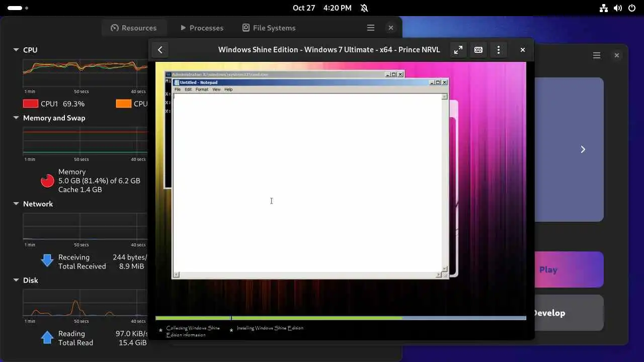Click 'Collecting Windows Shine Edition information' text
Image resolution: width=644 pixels, height=362 pixels.
click(193, 331)
